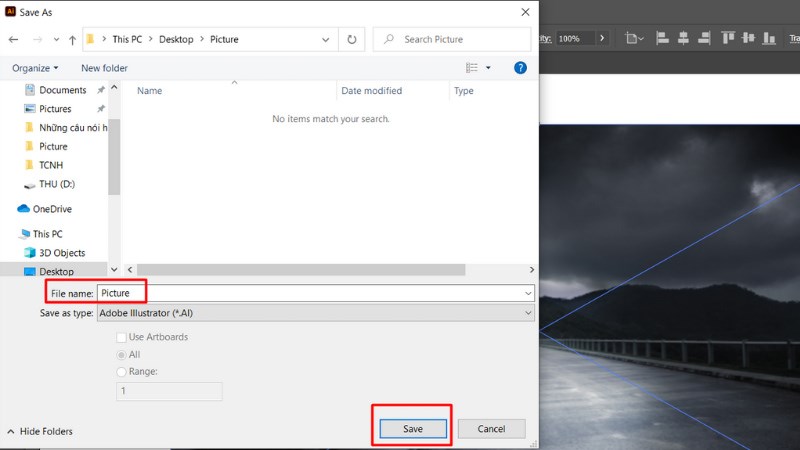The width and height of the screenshot is (800, 450).
Task: Open the help question mark icon
Action: (x=520, y=68)
